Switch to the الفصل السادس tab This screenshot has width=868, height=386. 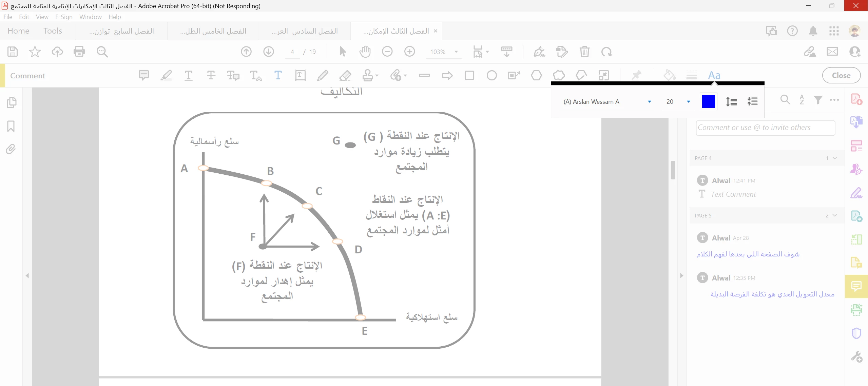[x=305, y=31]
